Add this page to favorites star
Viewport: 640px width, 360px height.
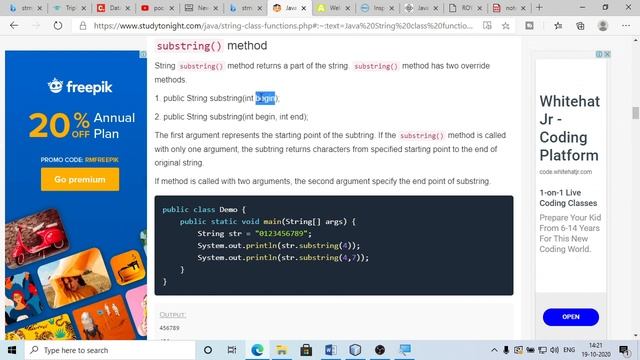click(x=506, y=26)
